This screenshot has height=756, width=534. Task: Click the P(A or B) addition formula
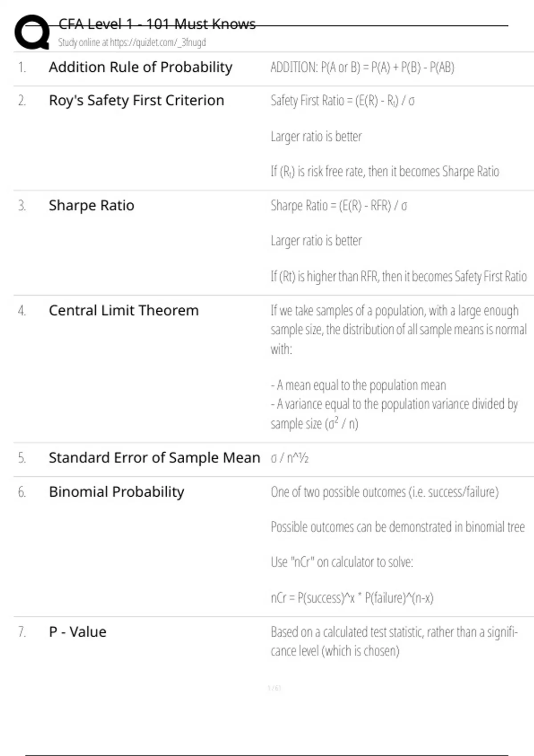point(362,68)
